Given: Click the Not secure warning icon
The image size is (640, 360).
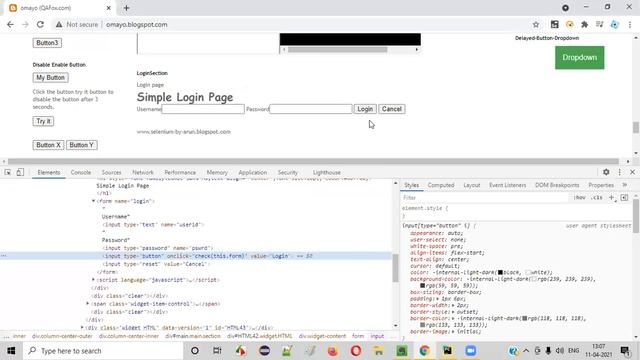Looking at the screenshot, I should pyautogui.click(x=59, y=24).
